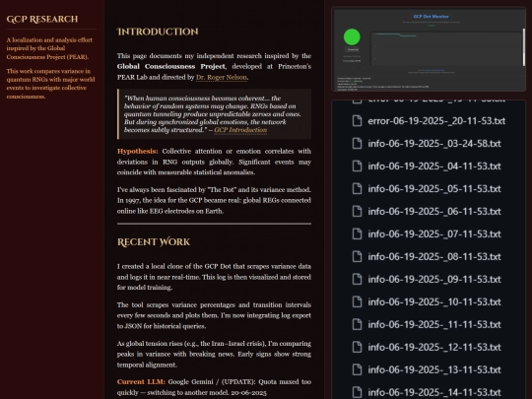This screenshot has height=399, width=532.
Task: Select file name info-06-19-2025-_12-11-53.txt
Action: coord(434,347)
